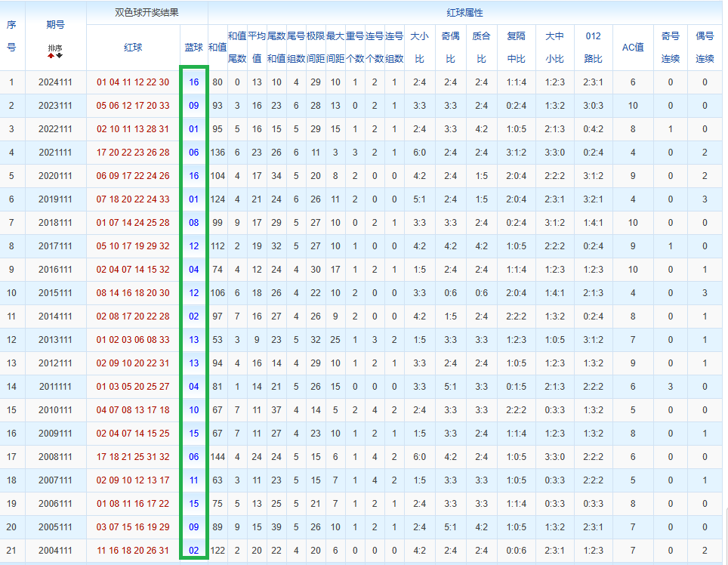The height and width of the screenshot is (565, 728).
Task: Click sum value 136 in row 2021111
Action: [x=217, y=153]
